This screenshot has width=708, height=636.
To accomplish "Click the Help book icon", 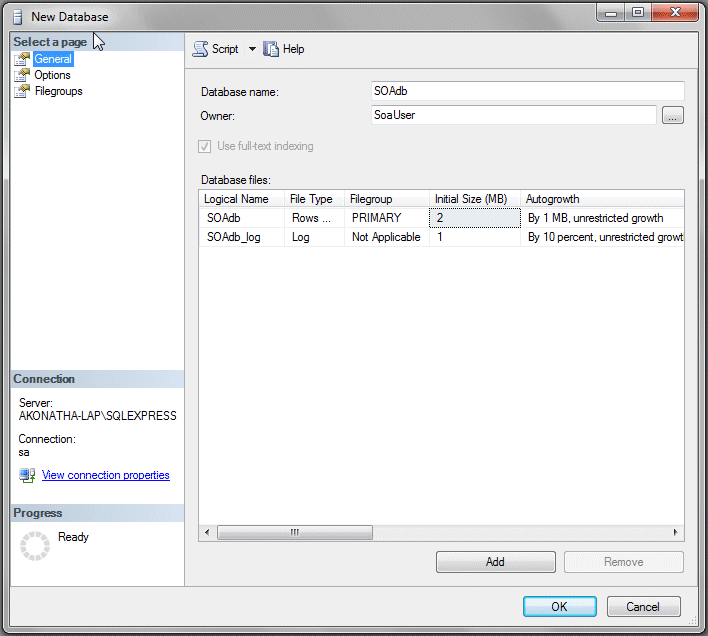I will (x=271, y=49).
